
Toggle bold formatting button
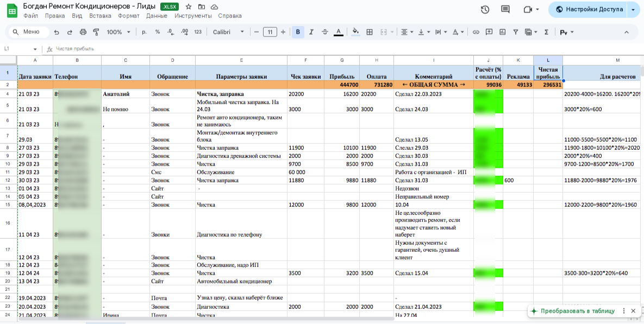[x=297, y=32]
